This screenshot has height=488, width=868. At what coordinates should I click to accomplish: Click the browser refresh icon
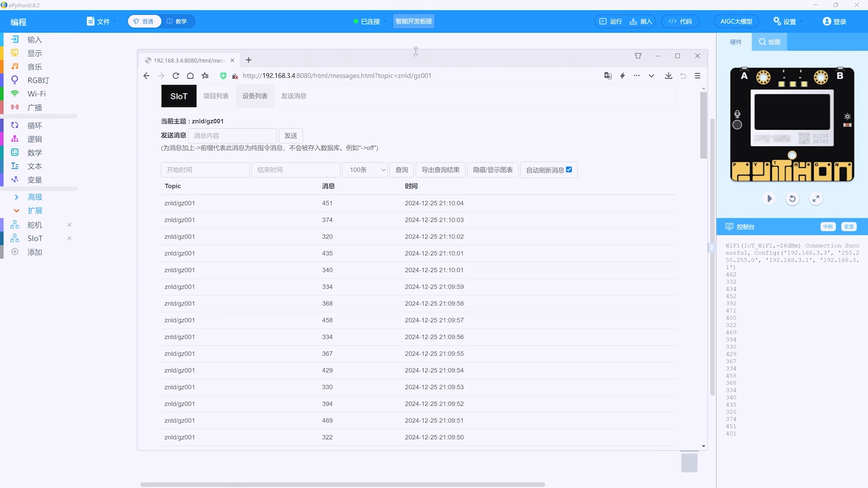click(176, 76)
